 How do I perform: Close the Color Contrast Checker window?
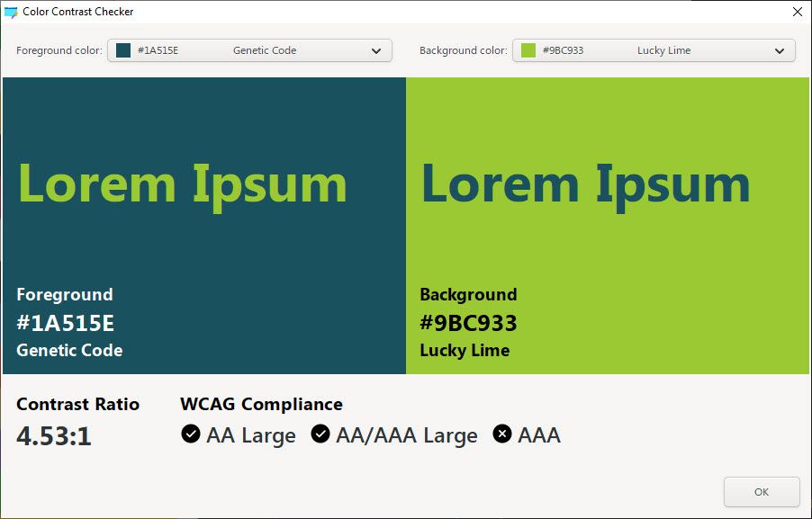(x=798, y=12)
